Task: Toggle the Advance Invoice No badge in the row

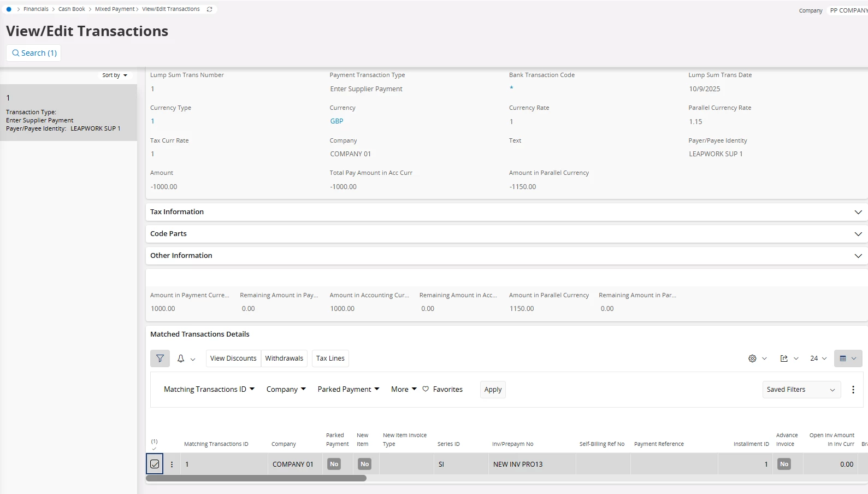Action: pyautogui.click(x=784, y=464)
